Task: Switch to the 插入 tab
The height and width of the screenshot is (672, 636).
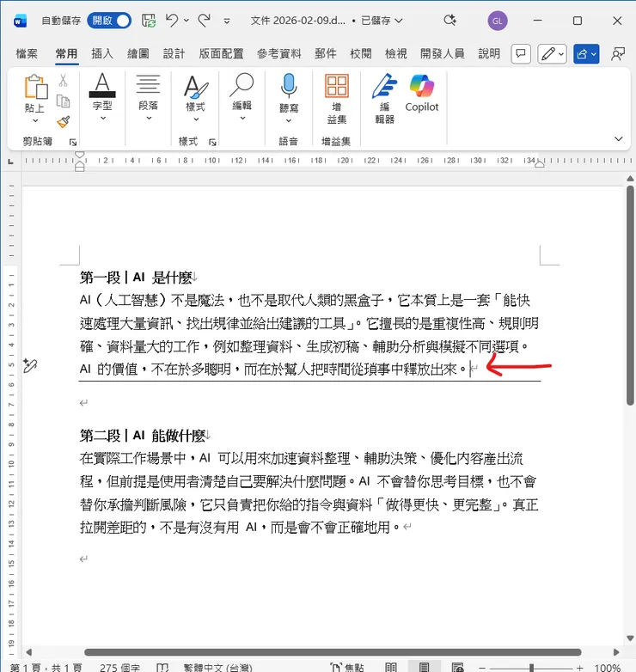Action: click(x=102, y=53)
